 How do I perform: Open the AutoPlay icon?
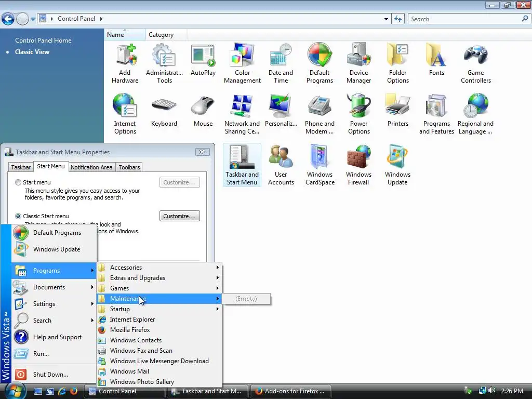[x=203, y=60]
